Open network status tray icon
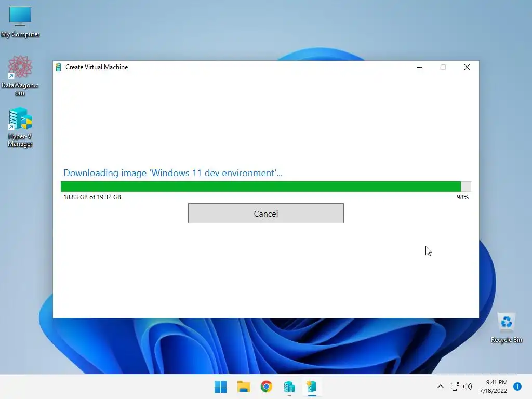The height and width of the screenshot is (399, 532). [x=455, y=387]
